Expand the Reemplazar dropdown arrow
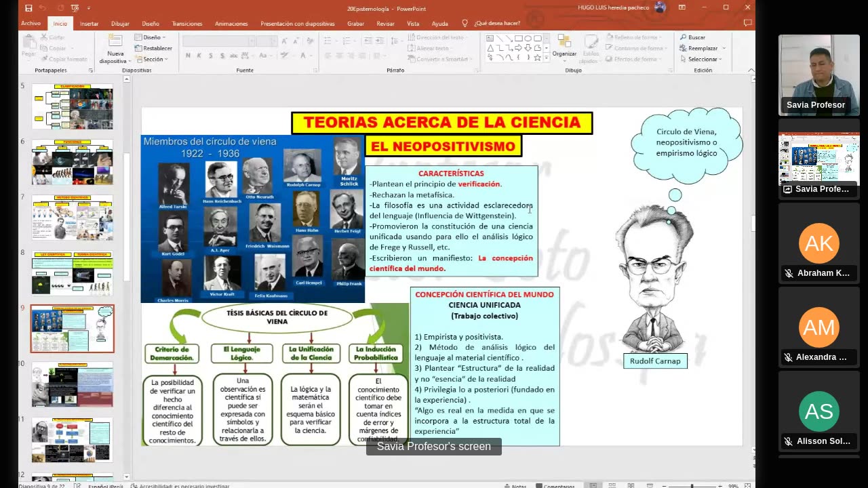Viewport: 868px width, 488px height. tap(724, 48)
